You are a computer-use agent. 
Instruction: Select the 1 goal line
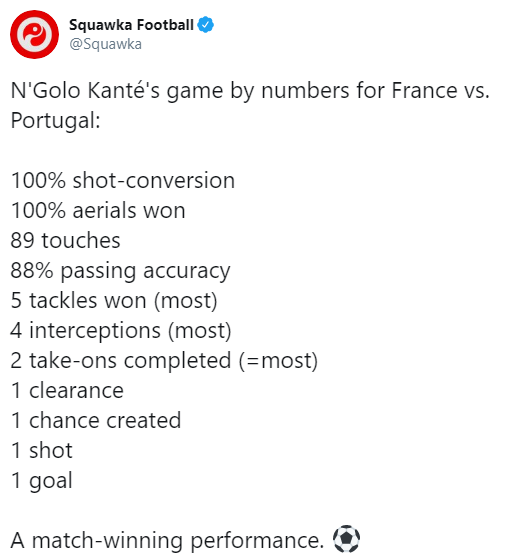point(42,481)
